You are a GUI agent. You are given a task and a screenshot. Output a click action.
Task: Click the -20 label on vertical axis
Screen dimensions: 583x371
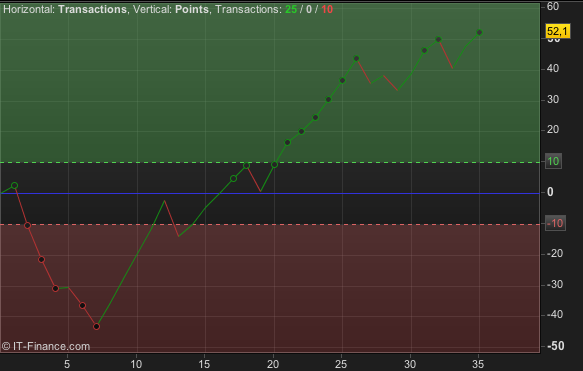pyautogui.click(x=555, y=254)
